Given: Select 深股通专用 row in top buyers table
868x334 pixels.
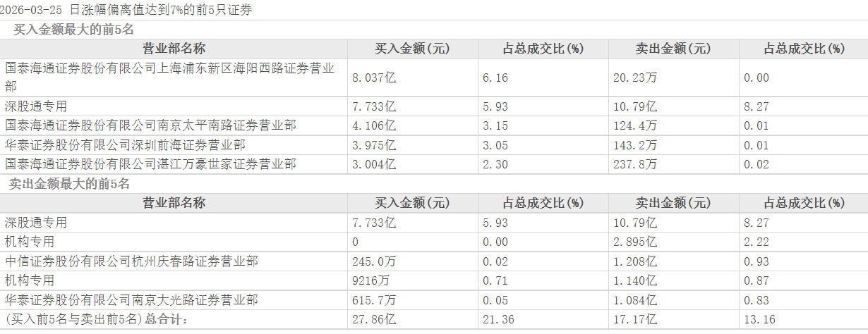Looking at the screenshot, I should click(36, 106).
